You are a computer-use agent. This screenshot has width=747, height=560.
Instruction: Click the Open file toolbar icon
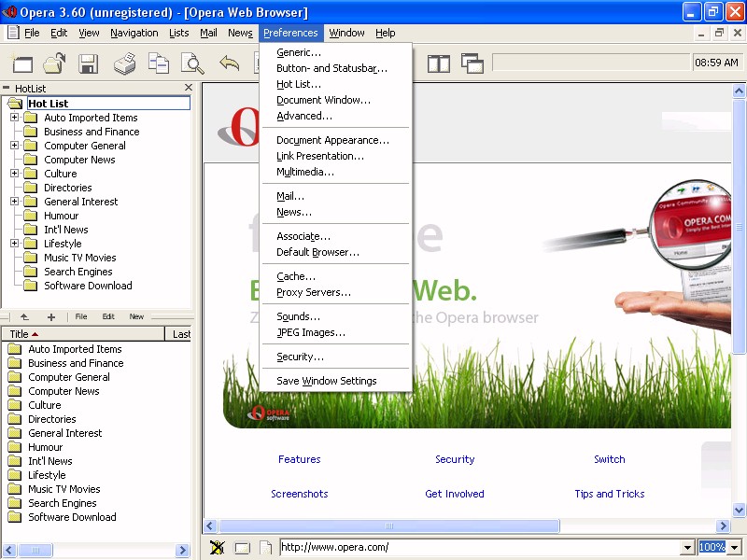(54, 63)
